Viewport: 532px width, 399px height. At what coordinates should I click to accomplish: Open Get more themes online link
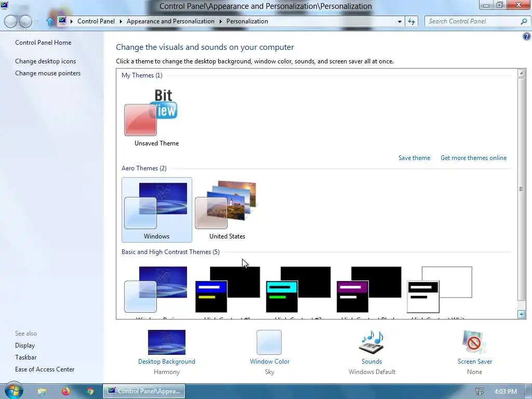click(x=473, y=158)
